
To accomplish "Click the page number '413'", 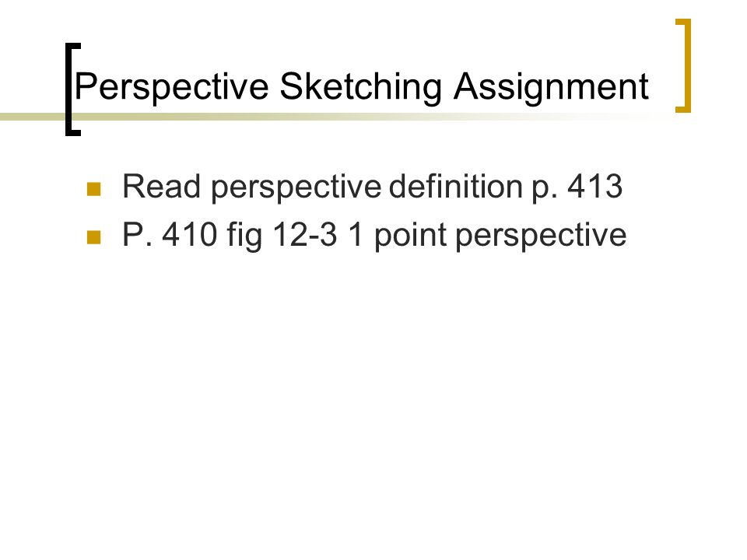I will pos(595,186).
